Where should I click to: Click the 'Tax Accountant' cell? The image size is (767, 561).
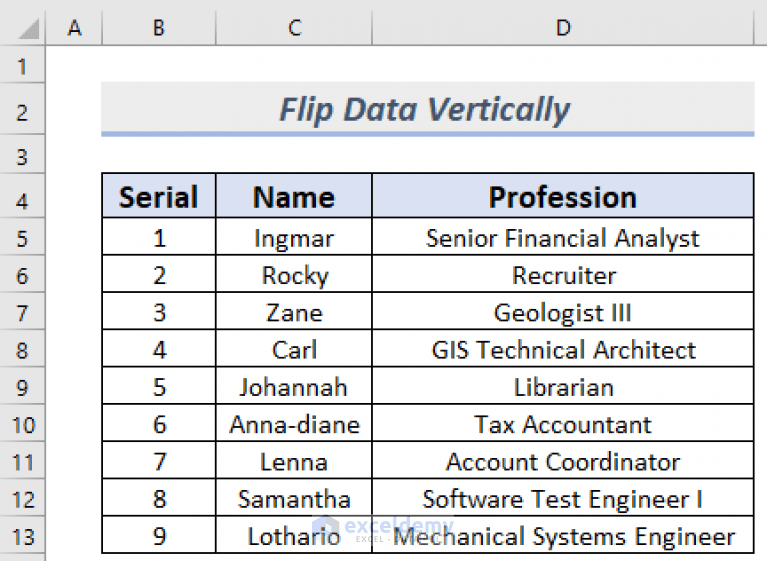(x=563, y=424)
